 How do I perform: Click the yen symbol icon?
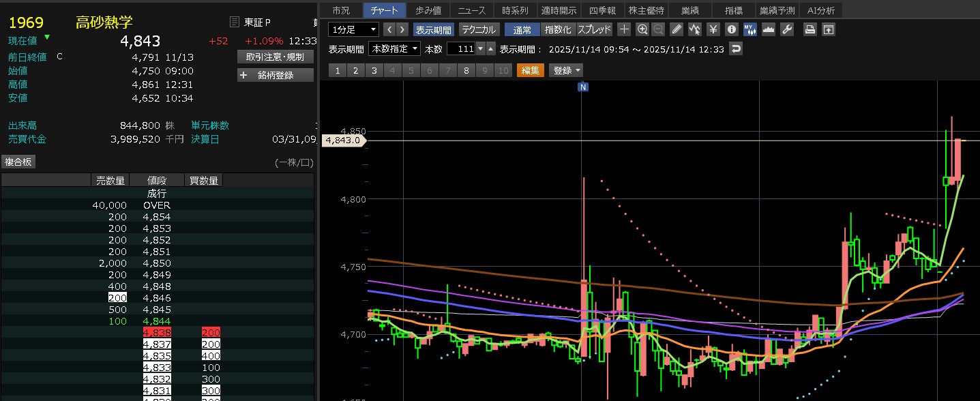coord(713,29)
